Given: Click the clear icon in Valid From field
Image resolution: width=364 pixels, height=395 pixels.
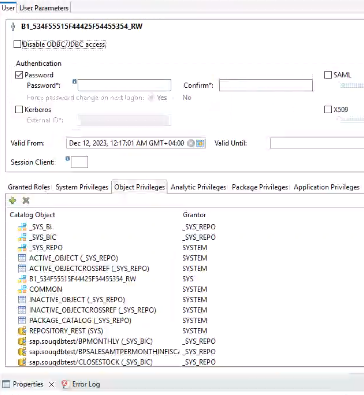Looking at the screenshot, I should 191,143.
